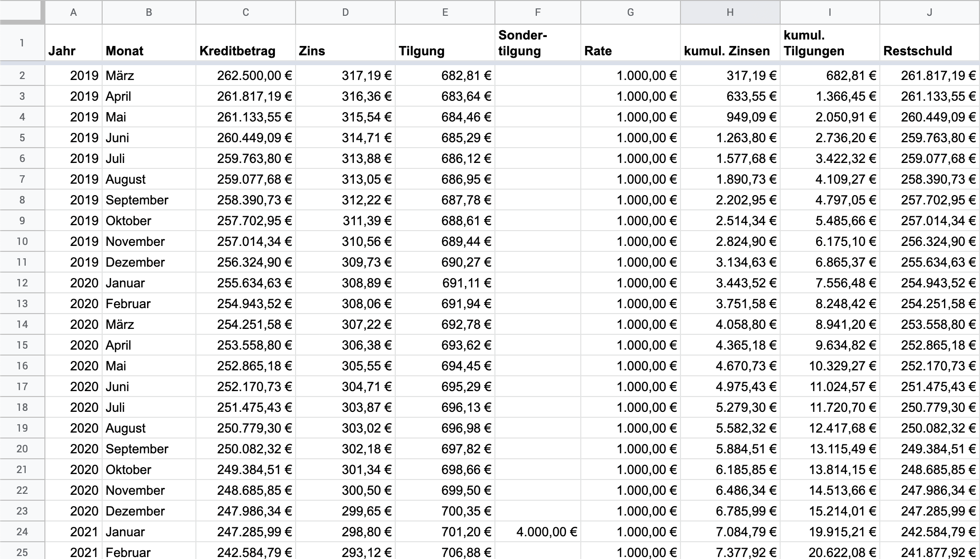This screenshot has height=559, width=980.
Task: Select Restschuld value 242.584,79 €
Action: click(930, 532)
